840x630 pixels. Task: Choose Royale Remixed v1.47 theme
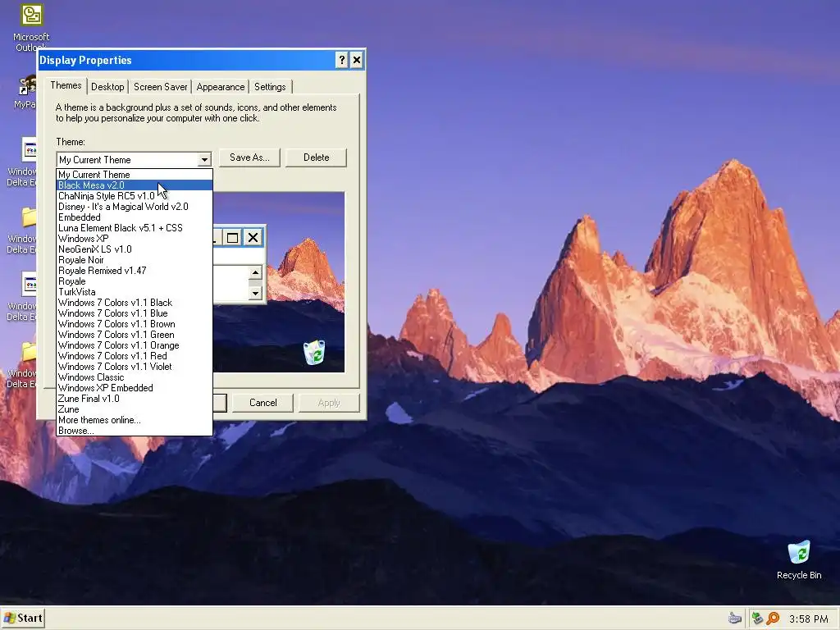pos(135,271)
